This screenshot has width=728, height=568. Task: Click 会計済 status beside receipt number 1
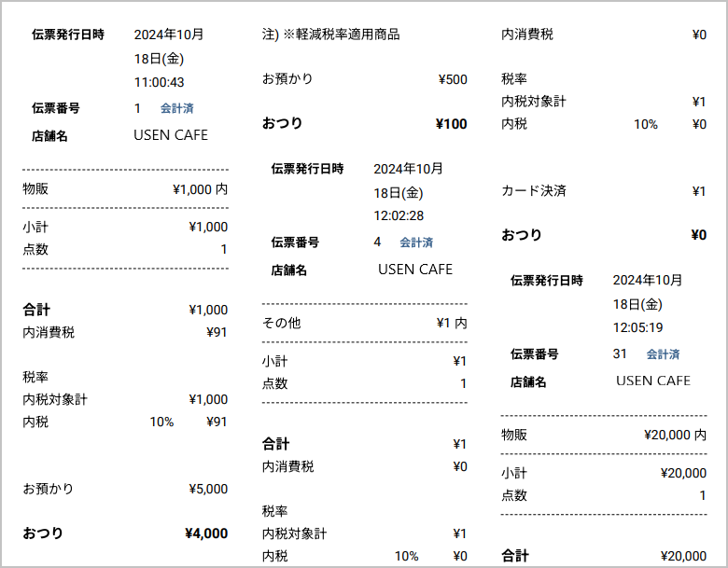[176, 108]
